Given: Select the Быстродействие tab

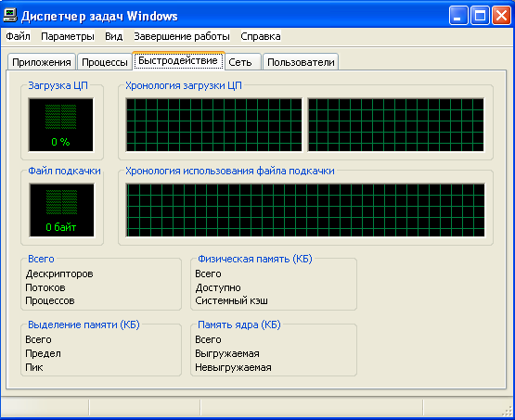Looking at the screenshot, I should pyautogui.click(x=178, y=60).
